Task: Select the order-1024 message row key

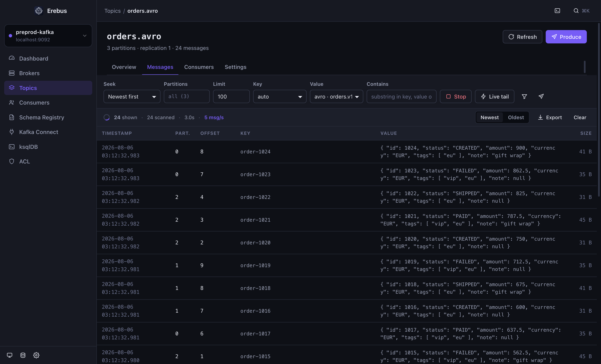Action: coord(255,152)
